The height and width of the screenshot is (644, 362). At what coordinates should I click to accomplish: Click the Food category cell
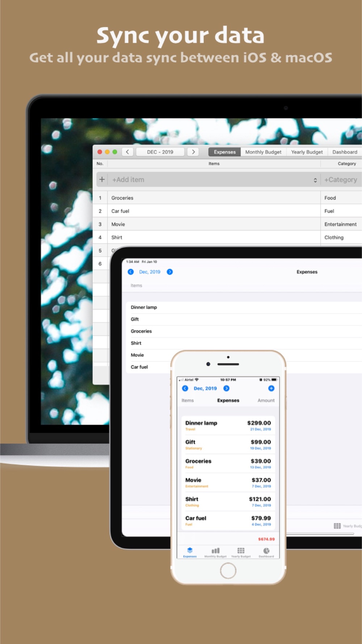click(x=341, y=198)
